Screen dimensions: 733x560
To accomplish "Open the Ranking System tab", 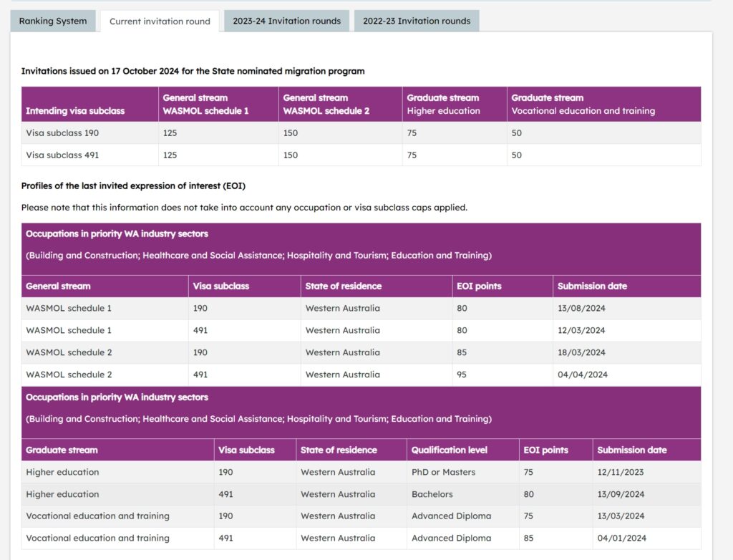I will [53, 21].
